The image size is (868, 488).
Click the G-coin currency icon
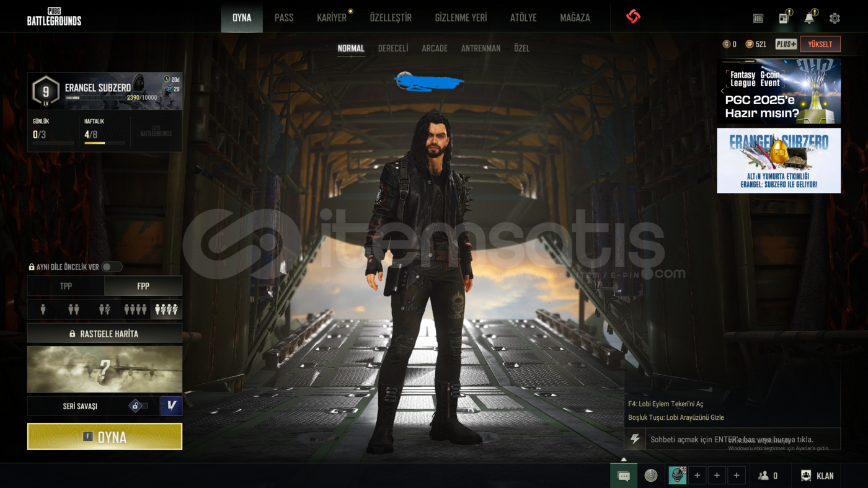tap(727, 44)
